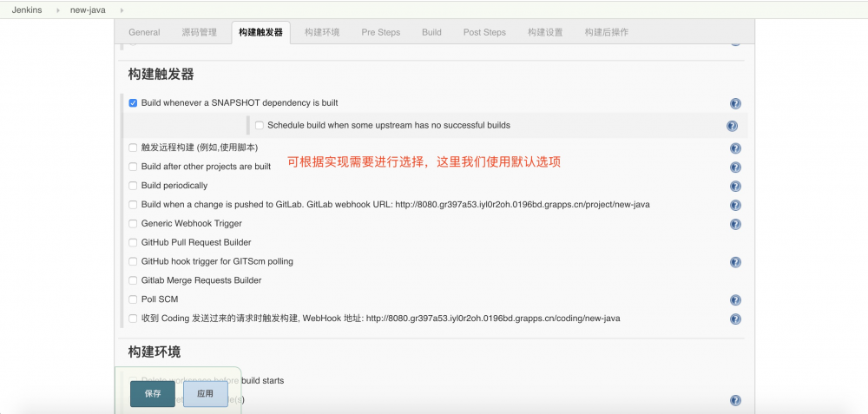868x414 pixels.
Task: Open help for SNAPSHOT dependency build option
Action: [x=735, y=103]
